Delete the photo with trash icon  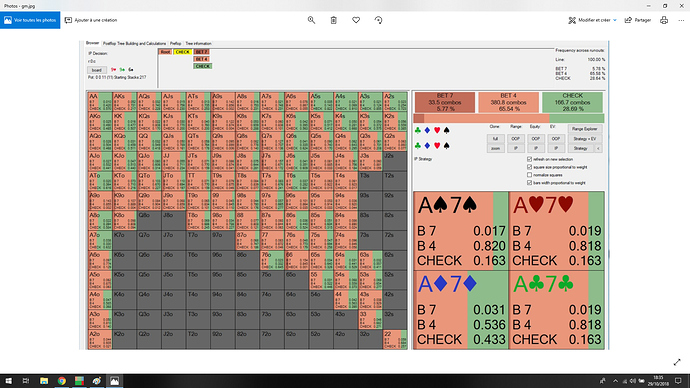334,20
